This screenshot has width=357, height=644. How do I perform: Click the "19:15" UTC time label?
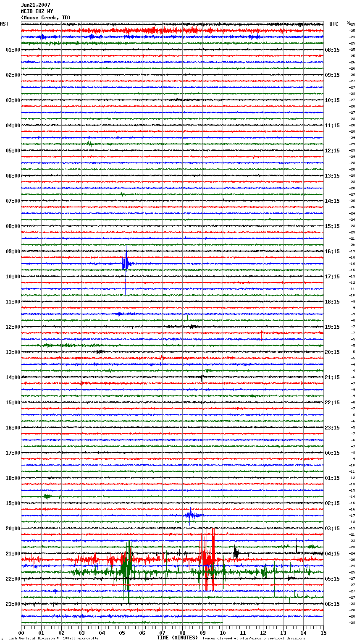[332, 327]
